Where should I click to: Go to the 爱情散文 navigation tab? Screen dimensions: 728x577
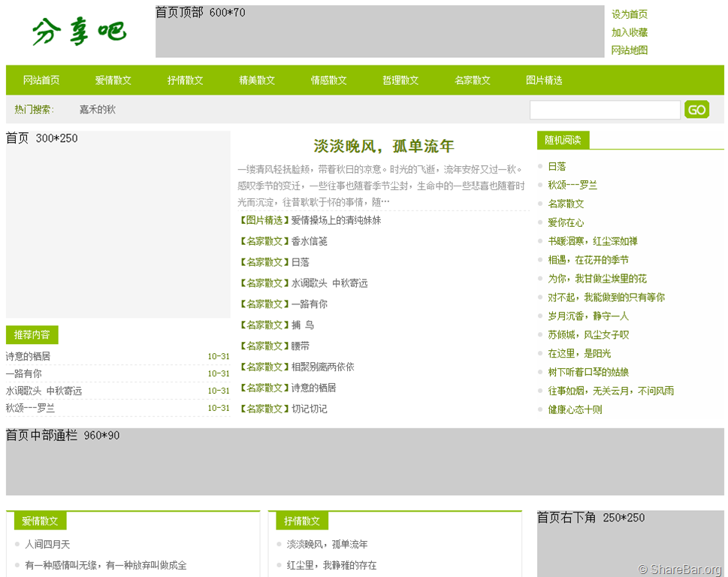[113, 80]
